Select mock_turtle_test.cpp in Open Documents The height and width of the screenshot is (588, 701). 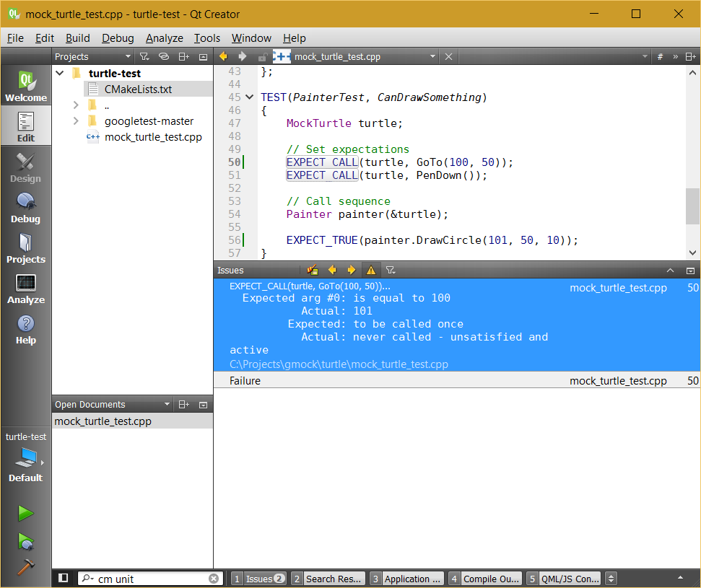pos(132,421)
